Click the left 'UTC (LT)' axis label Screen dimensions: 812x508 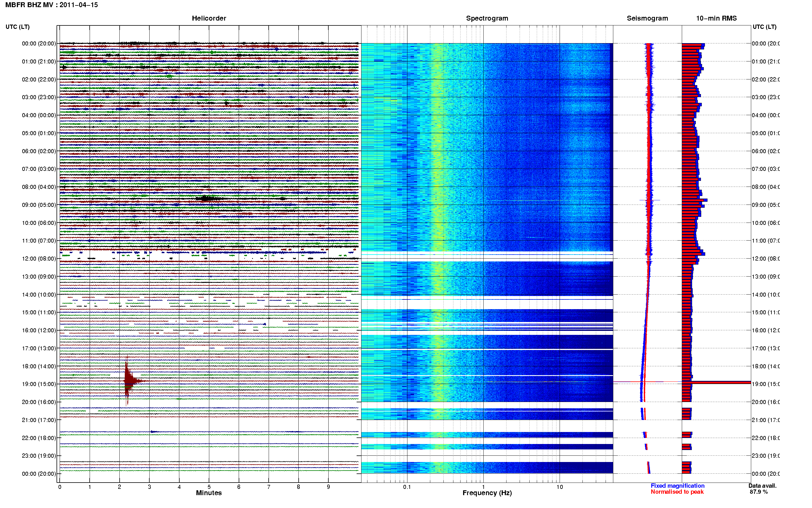17,27
